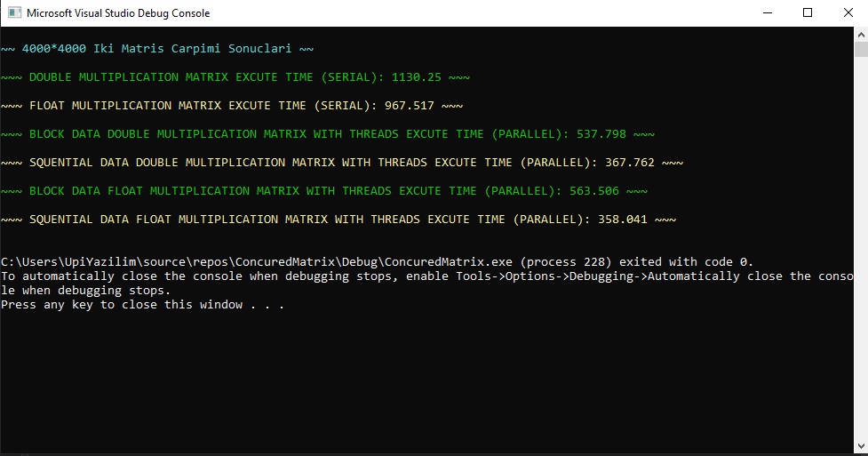This screenshot has width=868, height=456.
Task: Minimize the Debug Console window
Action: 767,13
